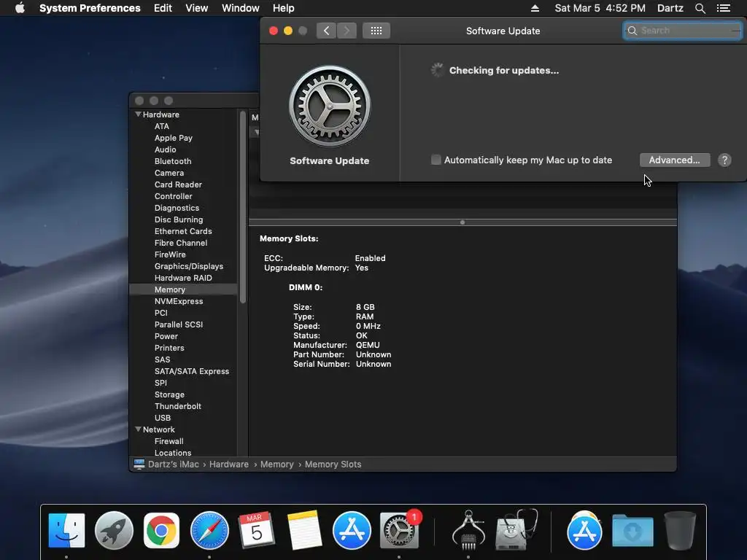Click the large Software Update gear icon
This screenshot has width=747, height=560.
coord(330,106)
